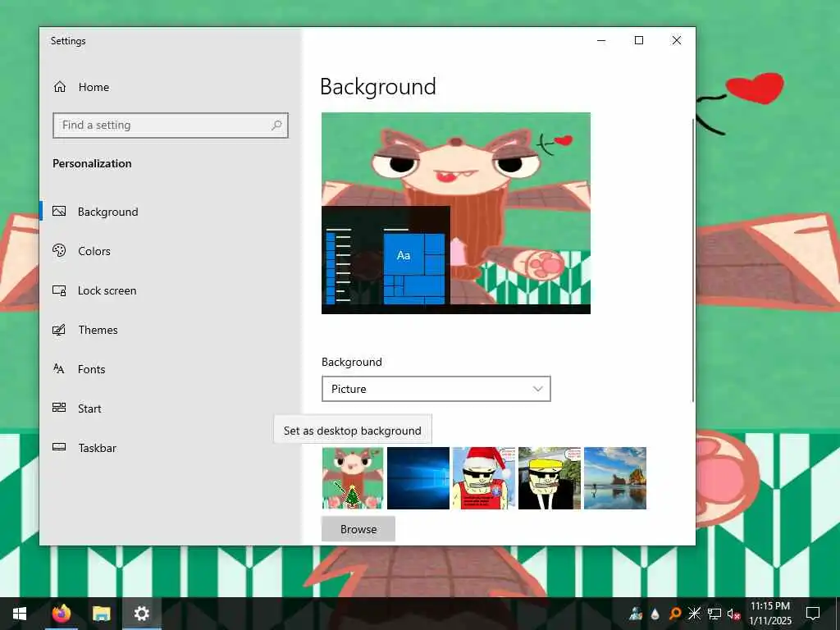Open the Windows Start menu
Screen dimensions: 840x630
pos(20,614)
